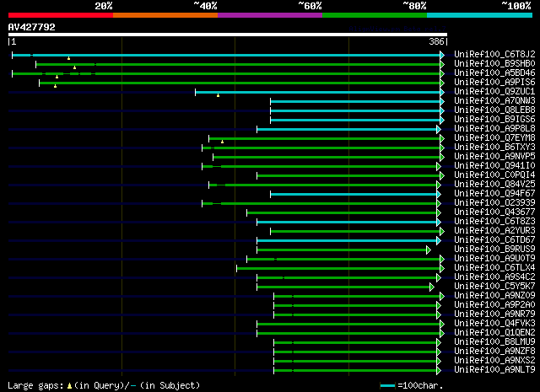540x392 pixels.
Task: Click the arrowhead ending the UniRef100_Q43677 alignment
Action: 439,212
